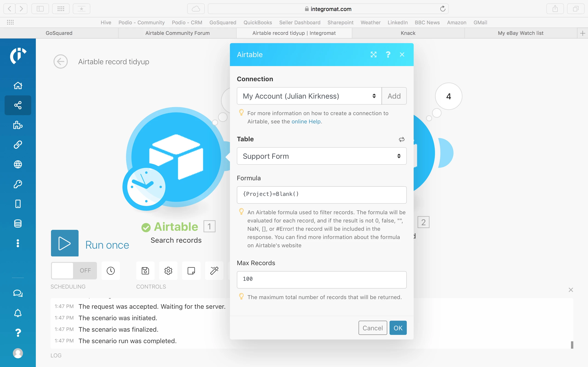
Task: Switch to Airtable Community Forum tab
Action: (177, 33)
